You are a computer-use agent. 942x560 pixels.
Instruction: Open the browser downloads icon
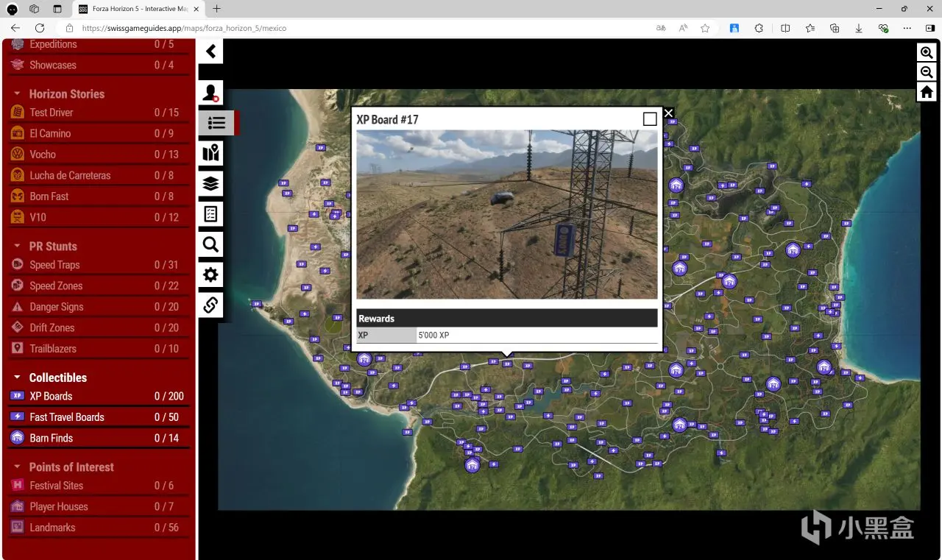[859, 28]
